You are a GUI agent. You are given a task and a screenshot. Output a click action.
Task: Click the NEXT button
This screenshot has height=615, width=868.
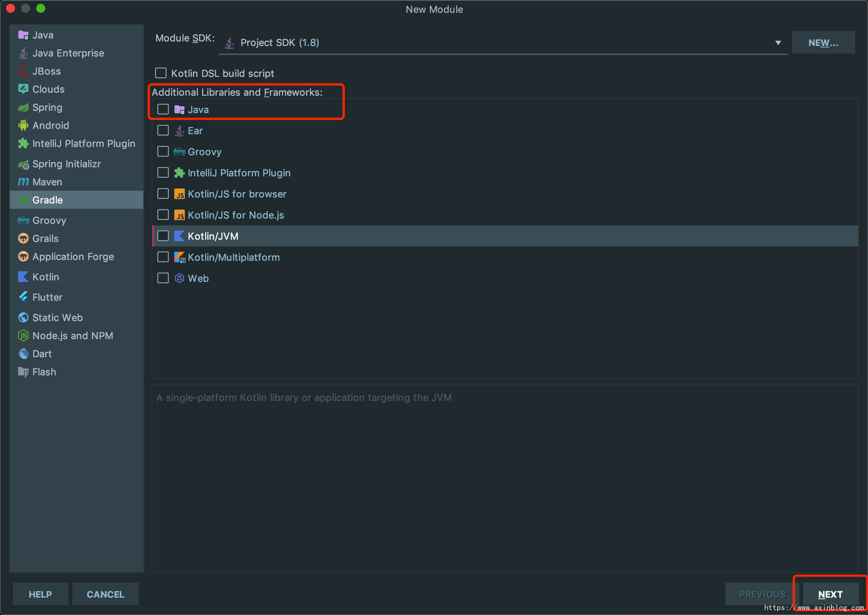coord(831,594)
